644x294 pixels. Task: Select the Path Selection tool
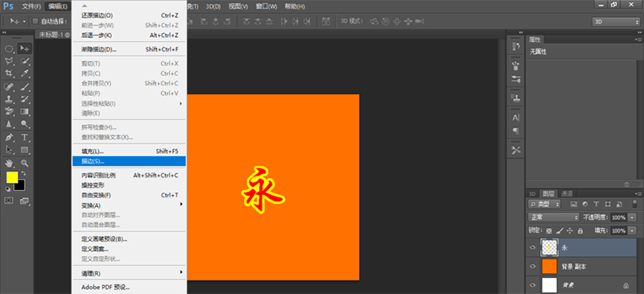click(x=9, y=149)
